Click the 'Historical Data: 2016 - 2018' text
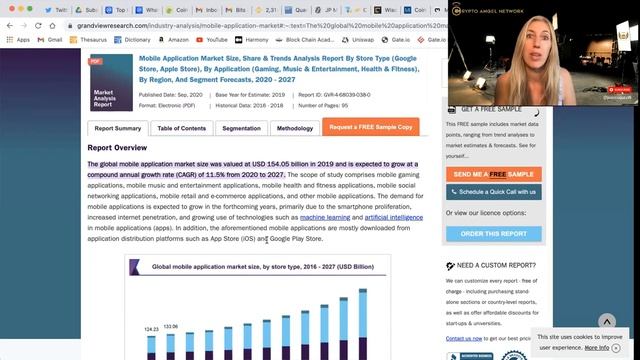This screenshot has width=640, height=360. point(249,105)
